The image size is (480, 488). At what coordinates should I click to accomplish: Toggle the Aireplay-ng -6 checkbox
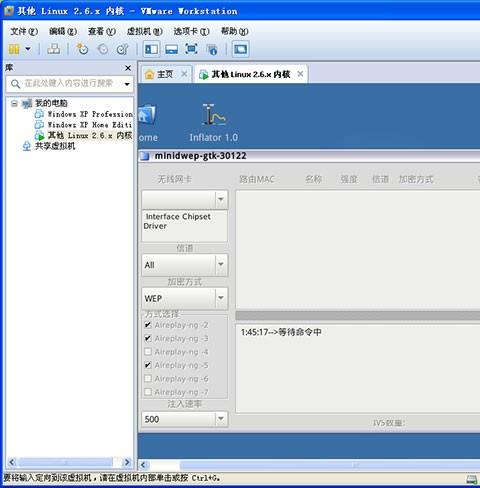(148, 379)
